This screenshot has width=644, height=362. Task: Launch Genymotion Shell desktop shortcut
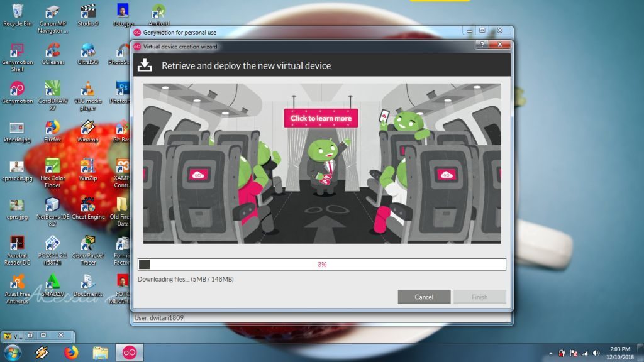[x=17, y=57]
